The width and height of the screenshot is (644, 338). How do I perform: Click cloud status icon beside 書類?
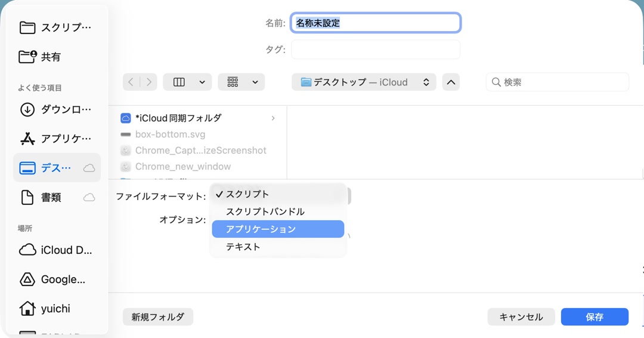[x=89, y=198]
